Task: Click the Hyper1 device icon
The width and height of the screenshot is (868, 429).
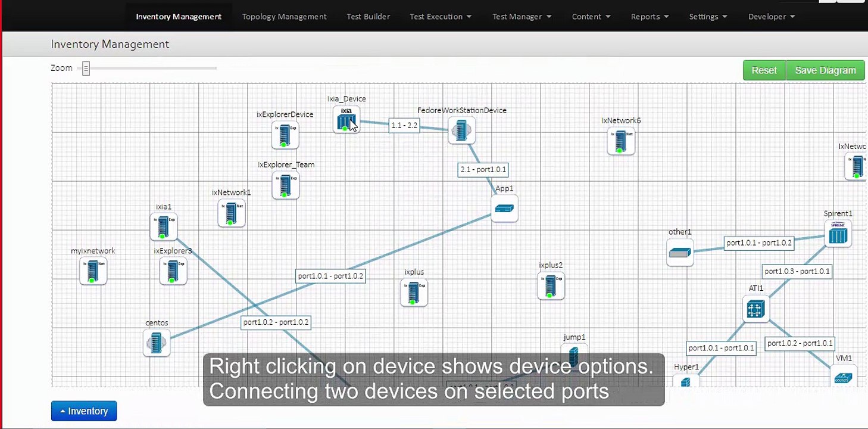Action: pyautogui.click(x=686, y=381)
